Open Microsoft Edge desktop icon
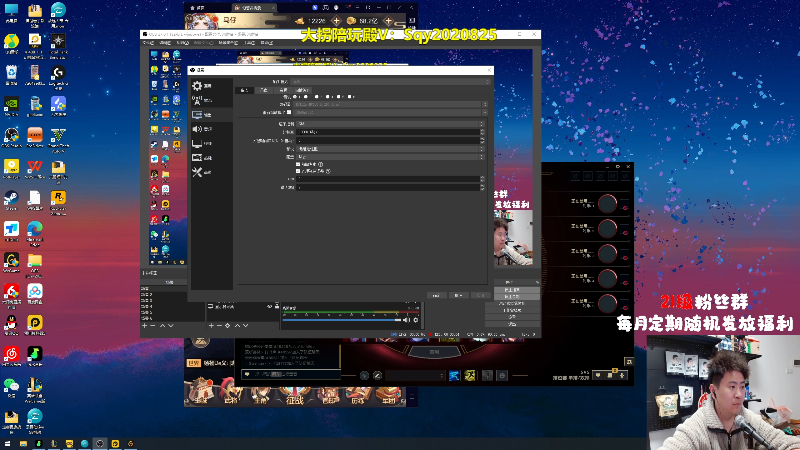 coord(35,231)
